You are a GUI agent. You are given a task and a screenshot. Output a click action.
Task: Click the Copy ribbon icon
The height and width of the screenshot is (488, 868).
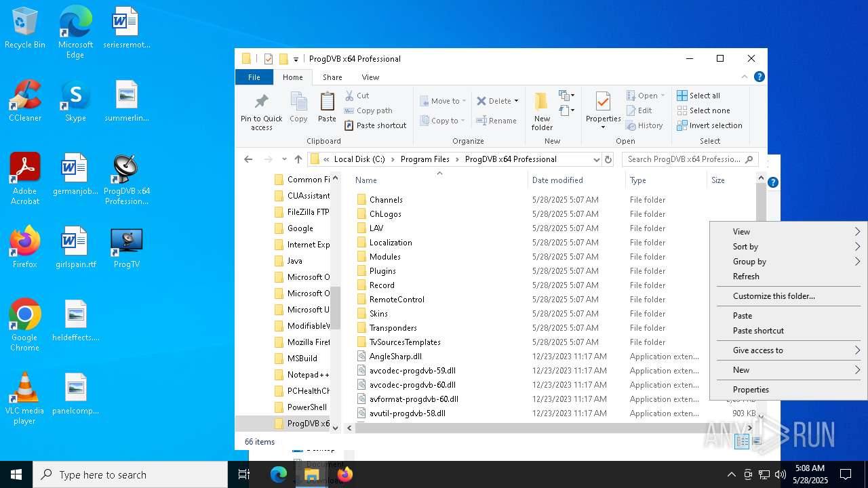click(x=298, y=102)
